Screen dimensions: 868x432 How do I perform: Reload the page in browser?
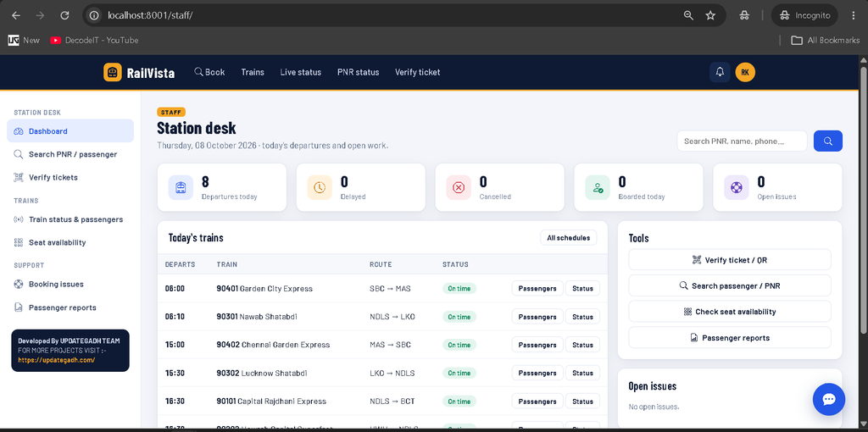coord(64,15)
